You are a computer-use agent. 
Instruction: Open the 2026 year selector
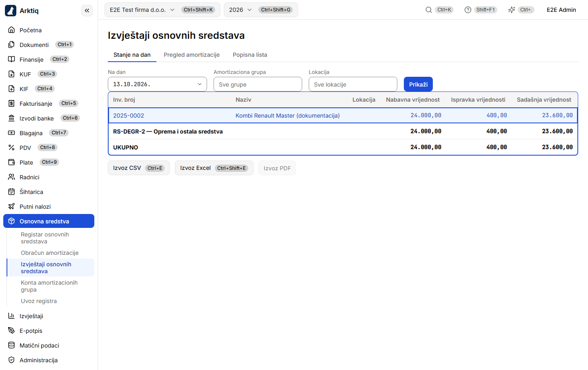(x=261, y=10)
